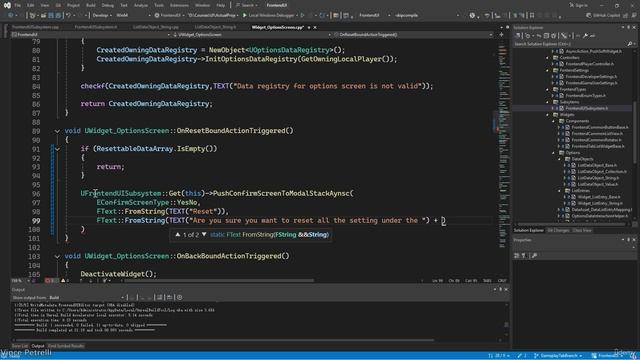Toggle word wrap in Output panel
The image size is (640, 360).
coord(169,298)
